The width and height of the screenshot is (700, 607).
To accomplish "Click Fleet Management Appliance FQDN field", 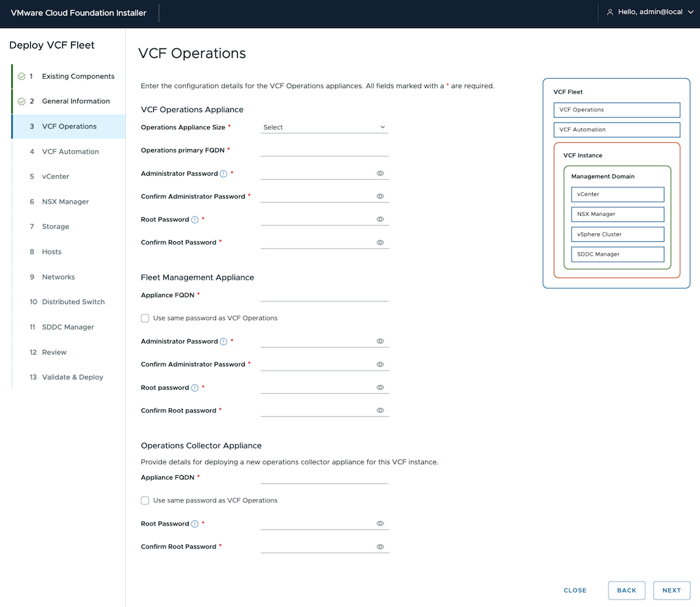I will (325, 295).
